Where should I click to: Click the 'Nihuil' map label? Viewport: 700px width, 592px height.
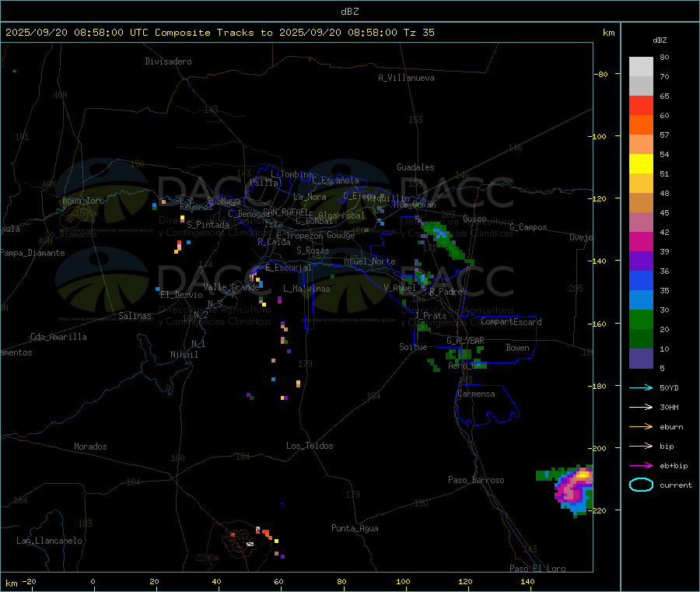click(x=184, y=355)
